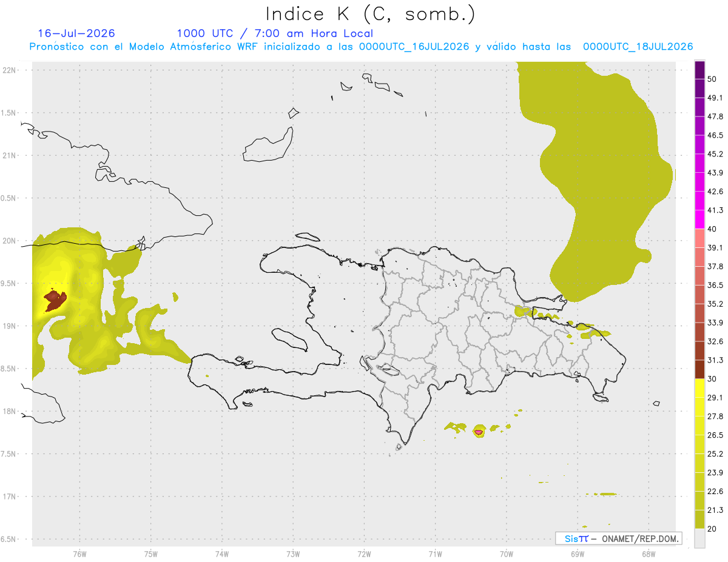Click the '70W' longitude label
The height and width of the screenshot is (562, 728).
pyautogui.click(x=506, y=553)
